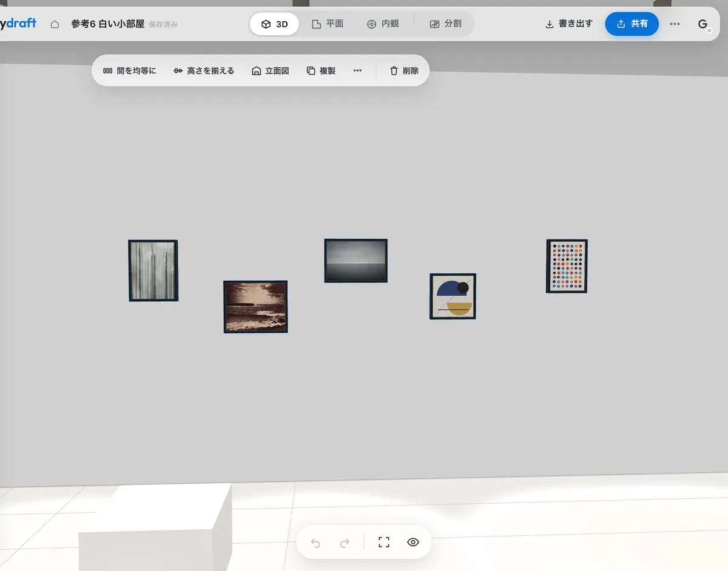This screenshot has width=728, height=571.
Task: Select the vertical streaks monochrome artwork
Action: tap(153, 270)
